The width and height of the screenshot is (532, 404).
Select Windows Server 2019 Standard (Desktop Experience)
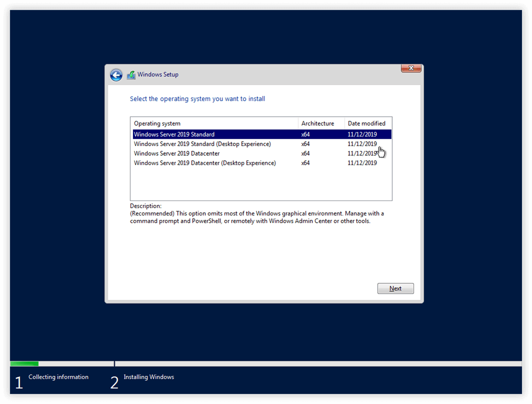pos(262,144)
